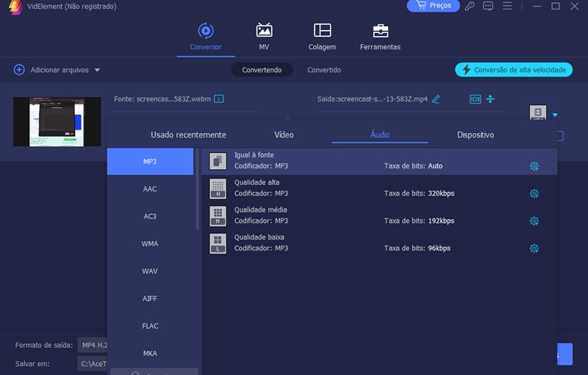This screenshot has height=375, width=588.
Task: Select WAV in the format list
Action: pyautogui.click(x=150, y=271)
